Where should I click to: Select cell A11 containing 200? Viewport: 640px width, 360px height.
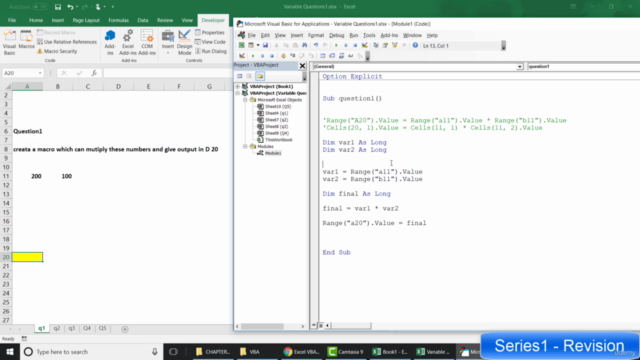27,176
